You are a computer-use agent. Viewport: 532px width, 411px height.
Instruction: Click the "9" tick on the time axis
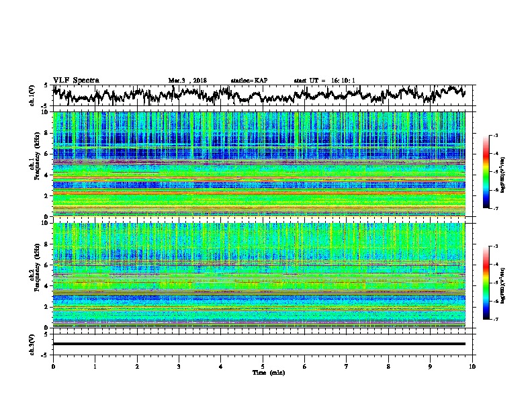tap(430, 367)
